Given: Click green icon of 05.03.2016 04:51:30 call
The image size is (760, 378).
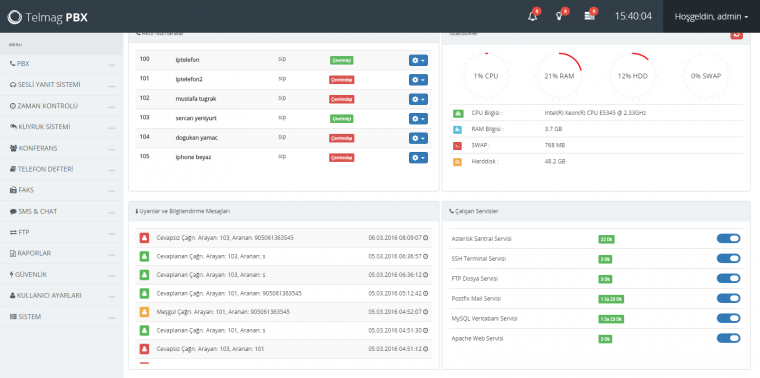Looking at the screenshot, I should tap(144, 331).
